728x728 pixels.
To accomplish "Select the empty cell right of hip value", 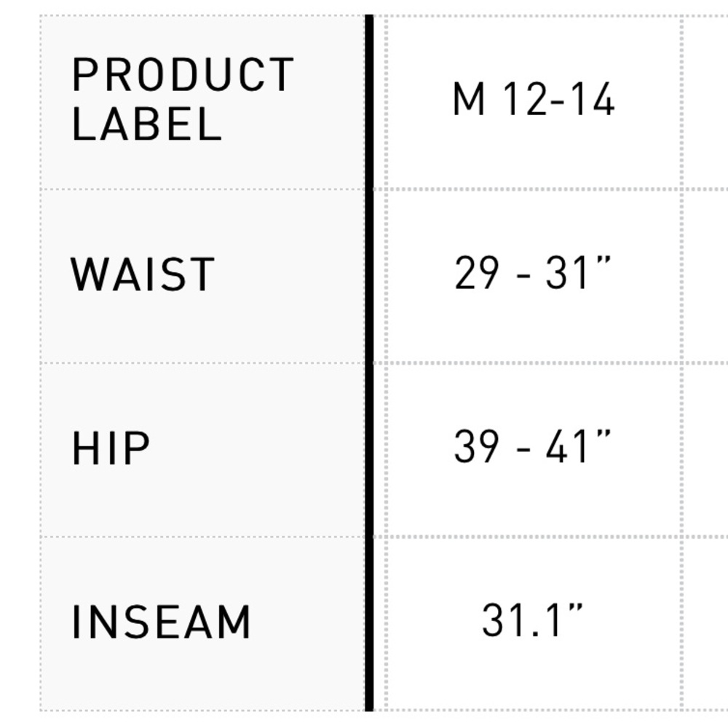I will point(705,449).
